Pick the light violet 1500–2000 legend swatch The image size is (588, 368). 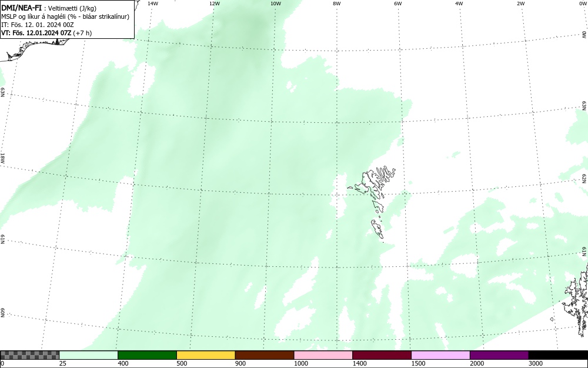point(440,355)
